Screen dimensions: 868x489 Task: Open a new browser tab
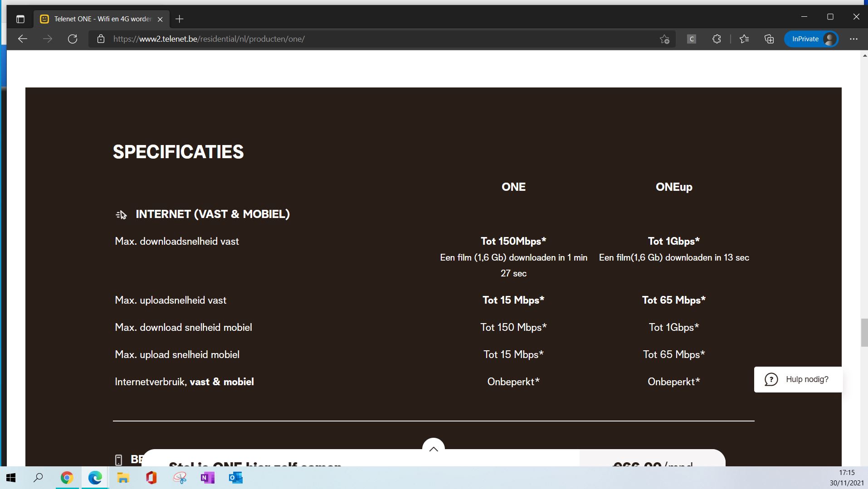point(180,19)
